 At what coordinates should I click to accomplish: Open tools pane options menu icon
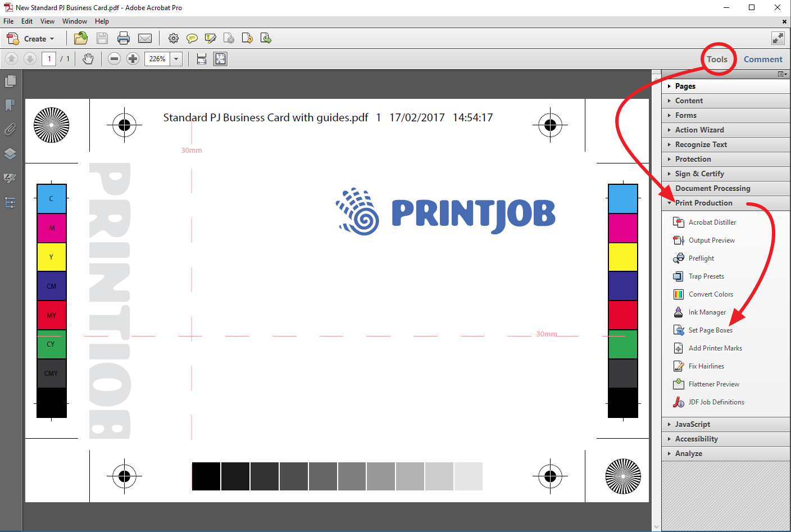click(x=782, y=74)
